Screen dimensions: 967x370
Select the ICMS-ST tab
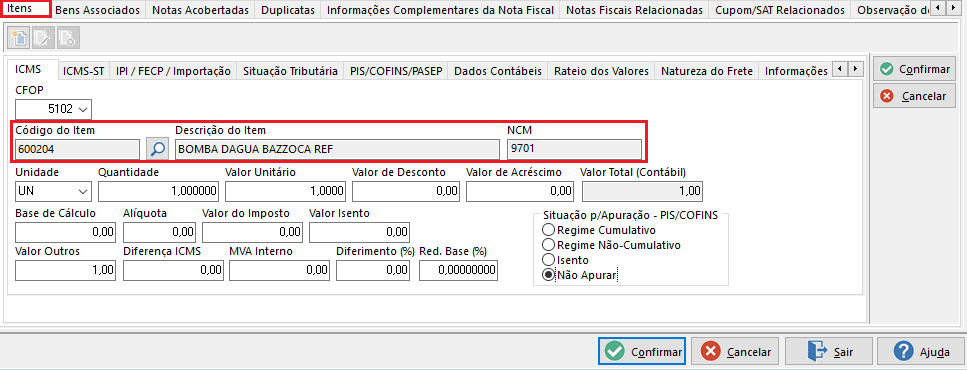tap(84, 71)
